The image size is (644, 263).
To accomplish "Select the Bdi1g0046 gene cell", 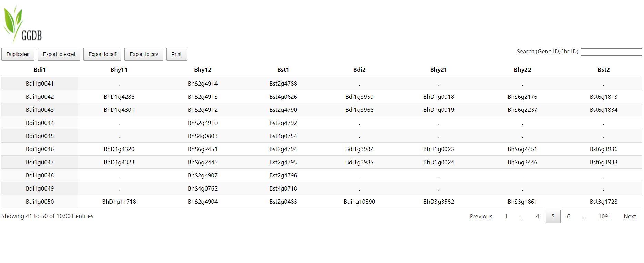I will 40,149.
